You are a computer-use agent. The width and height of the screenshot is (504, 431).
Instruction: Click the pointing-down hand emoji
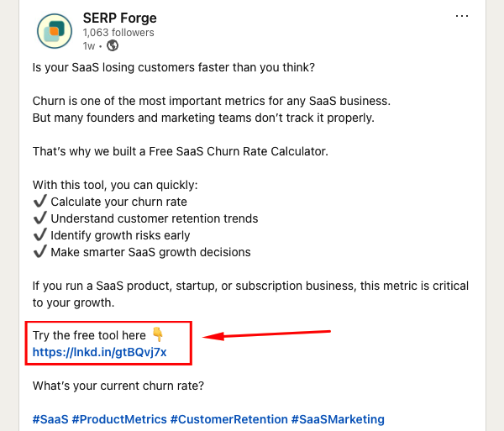pyautogui.click(x=158, y=335)
